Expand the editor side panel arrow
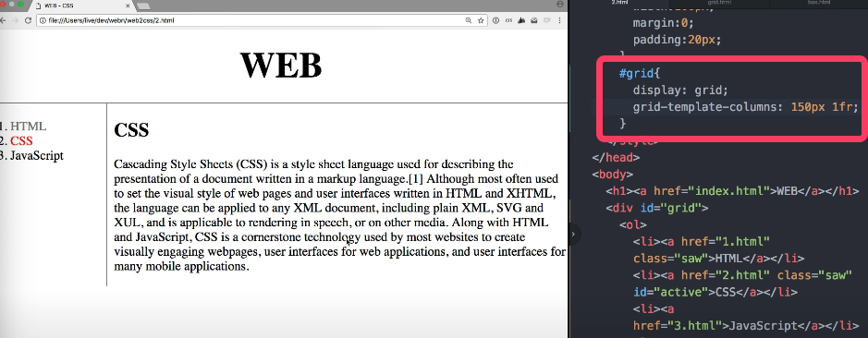Screen dimensions: 868x338 [x=573, y=234]
